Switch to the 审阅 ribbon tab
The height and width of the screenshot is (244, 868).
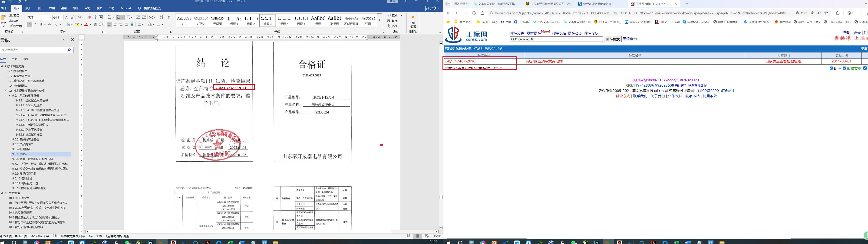[x=88, y=8]
